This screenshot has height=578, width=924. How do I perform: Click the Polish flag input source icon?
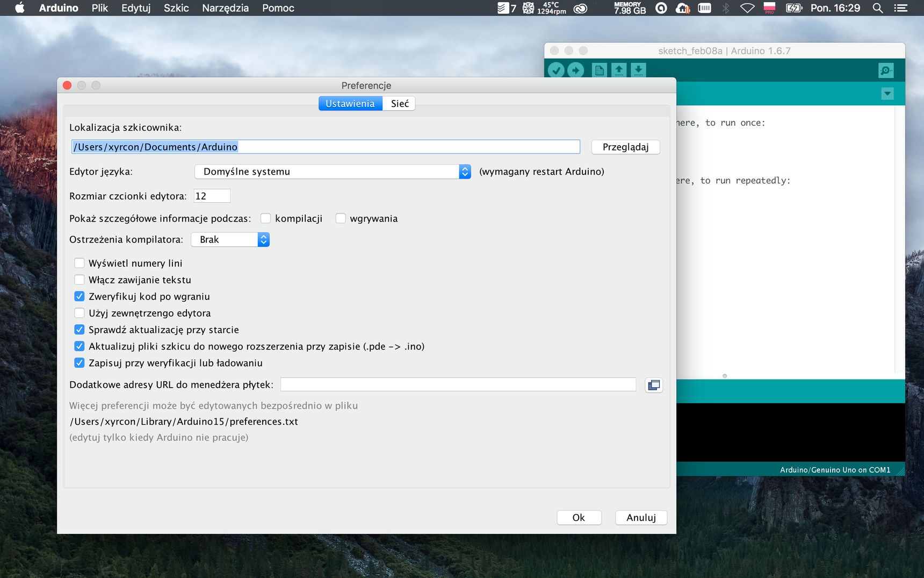(769, 8)
